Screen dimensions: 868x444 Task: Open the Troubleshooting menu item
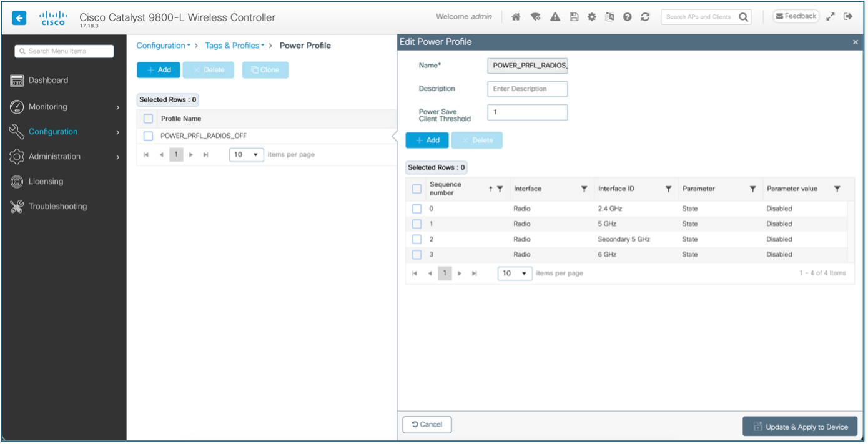click(57, 207)
